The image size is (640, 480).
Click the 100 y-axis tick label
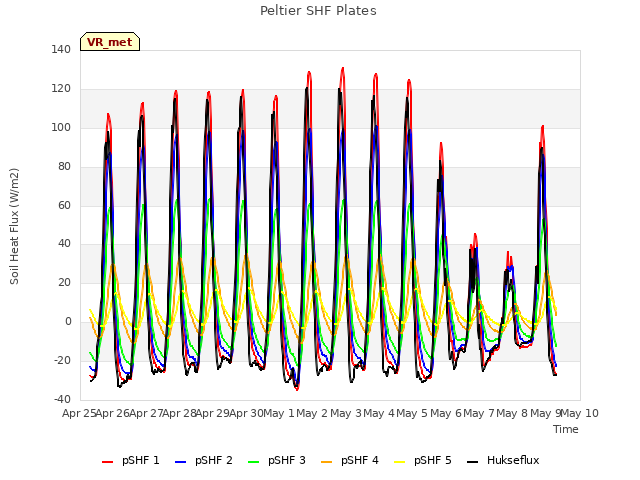click(x=61, y=127)
